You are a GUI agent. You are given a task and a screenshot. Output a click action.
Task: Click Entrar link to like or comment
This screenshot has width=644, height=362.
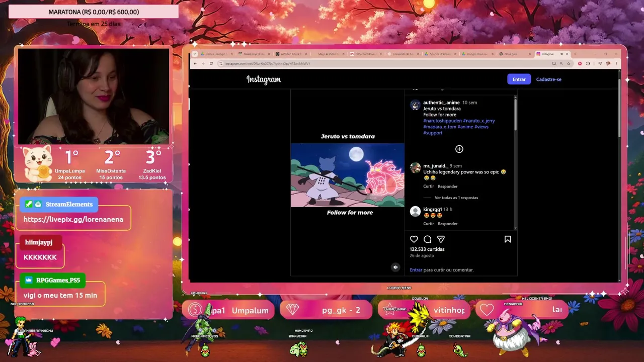click(416, 270)
